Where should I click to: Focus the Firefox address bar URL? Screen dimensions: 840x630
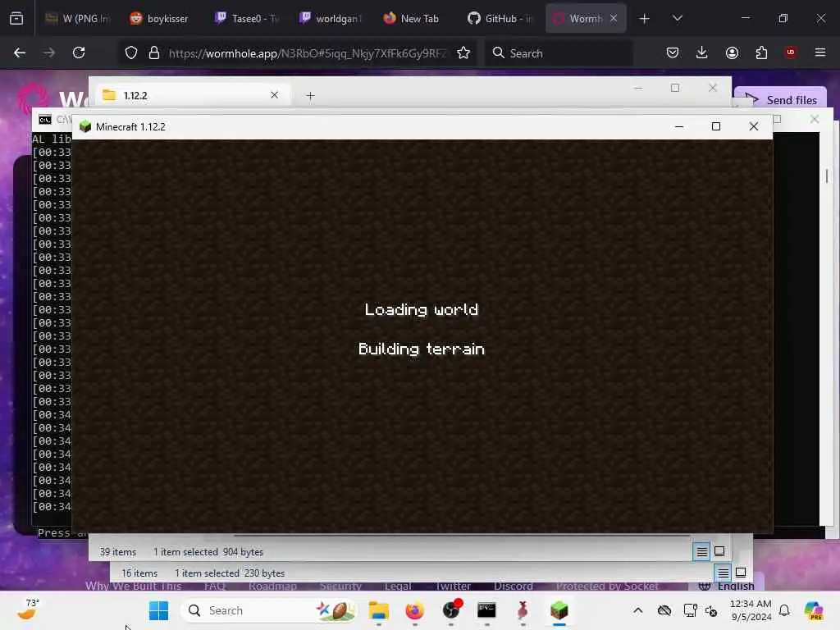307,53
